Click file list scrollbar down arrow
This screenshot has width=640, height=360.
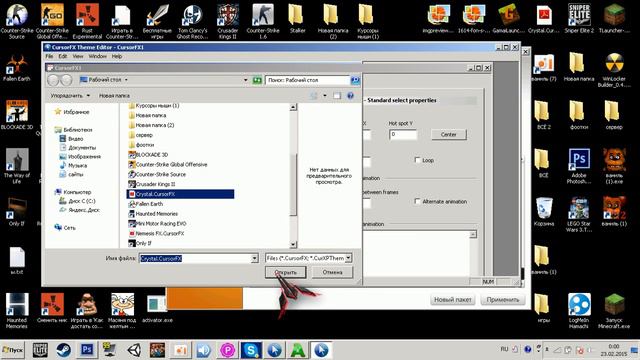coord(293,244)
